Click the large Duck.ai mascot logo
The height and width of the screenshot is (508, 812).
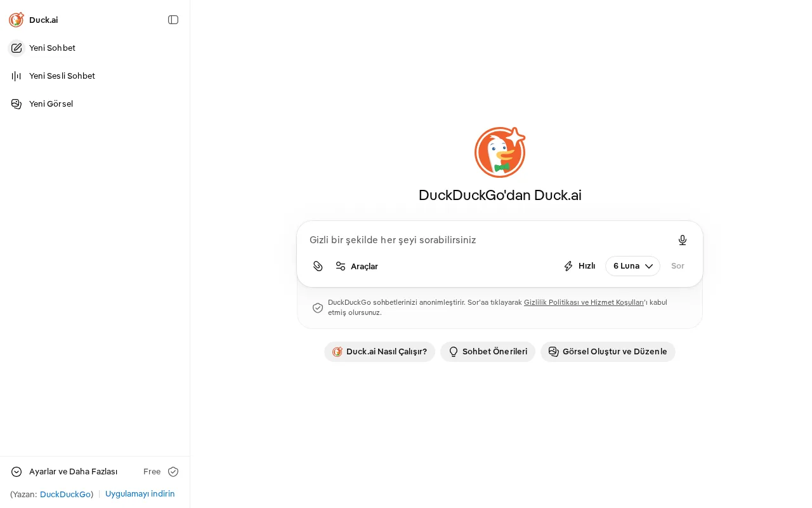pyautogui.click(x=500, y=152)
